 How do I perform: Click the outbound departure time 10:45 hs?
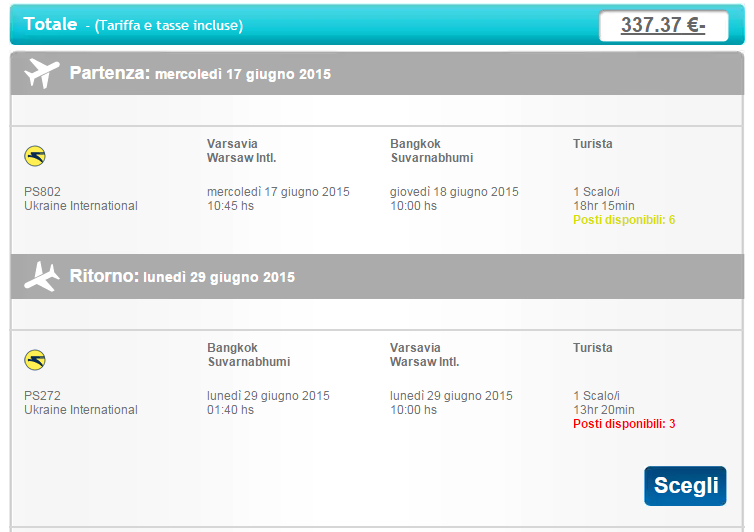(x=230, y=206)
